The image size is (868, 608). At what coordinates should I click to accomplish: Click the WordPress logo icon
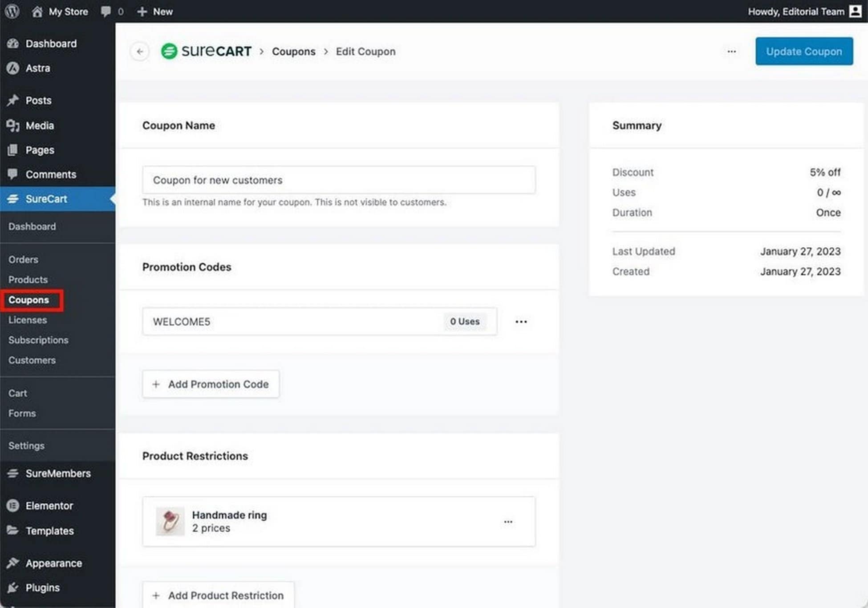pos(12,11)
